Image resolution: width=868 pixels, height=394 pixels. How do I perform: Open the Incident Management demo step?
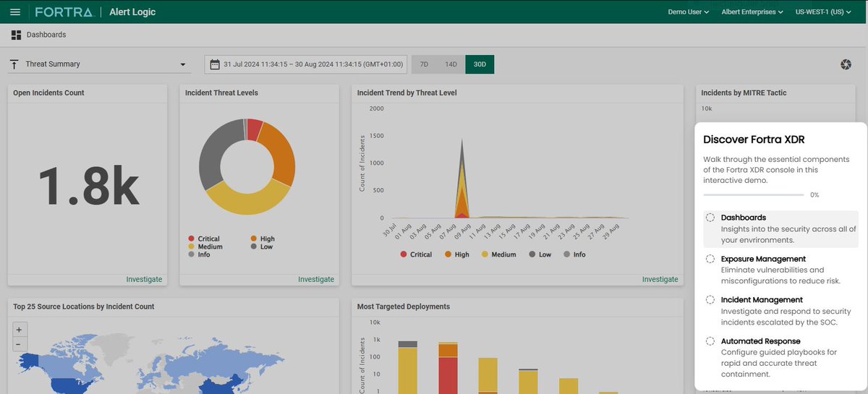click(780, 311)
